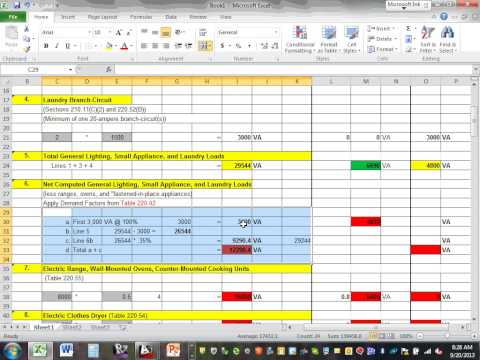Click the Delete cells button
Image resolution: width=480 pixels, height=360 pixels.
point(382,39)
